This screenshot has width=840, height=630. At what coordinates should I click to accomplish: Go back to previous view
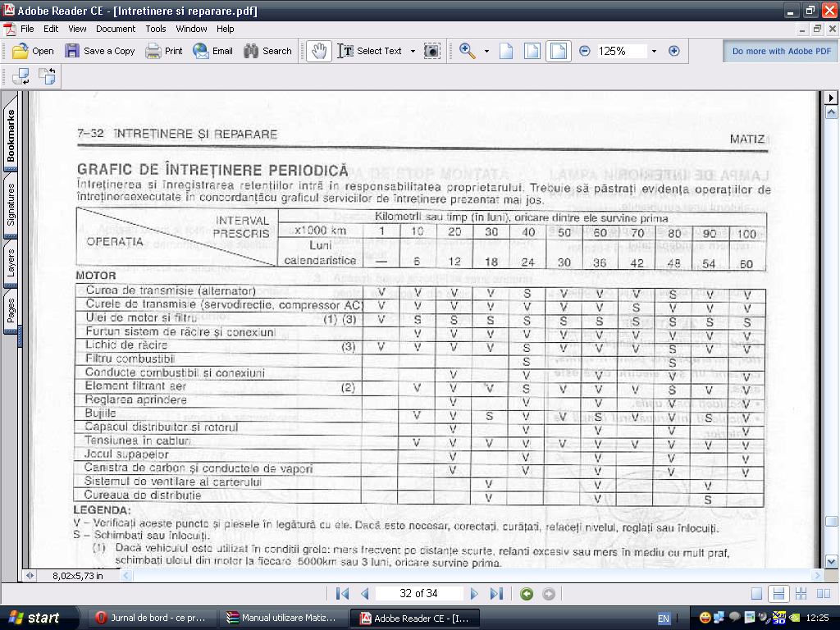coord(527,594)
